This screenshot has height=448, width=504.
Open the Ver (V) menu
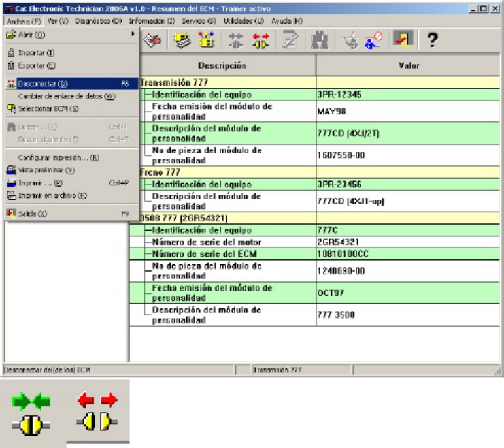[58, 21]
